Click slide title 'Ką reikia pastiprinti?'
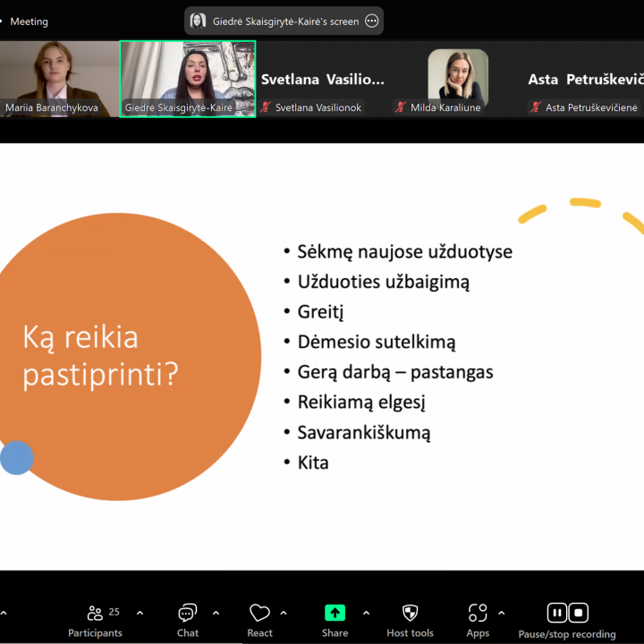644x644 pixels. (x=100, y=356)
